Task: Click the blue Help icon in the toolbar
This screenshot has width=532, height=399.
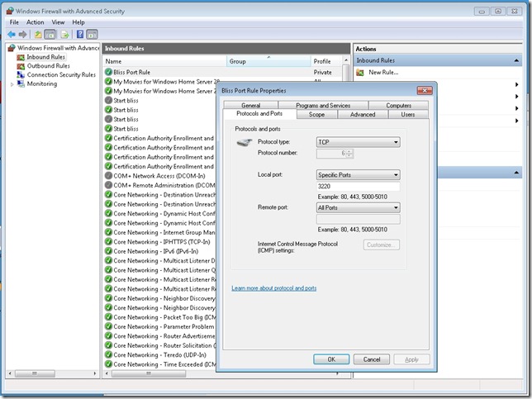Action: pos(80,35)
